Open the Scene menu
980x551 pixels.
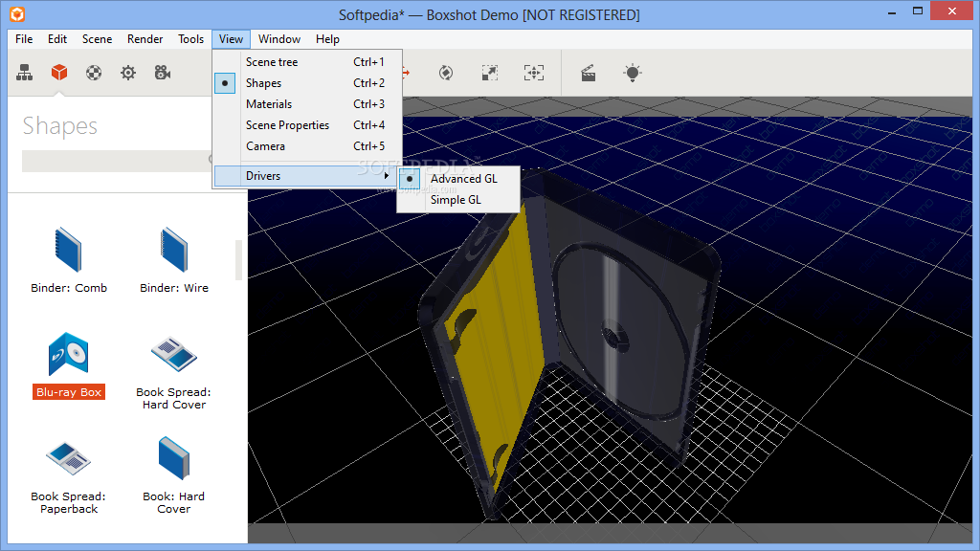(97, 38)
